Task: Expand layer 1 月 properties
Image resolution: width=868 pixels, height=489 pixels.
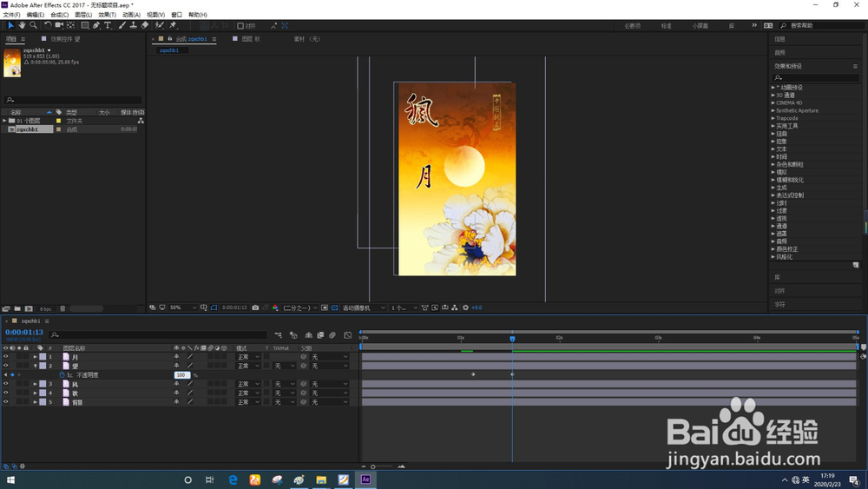Action: pos(36,357)
